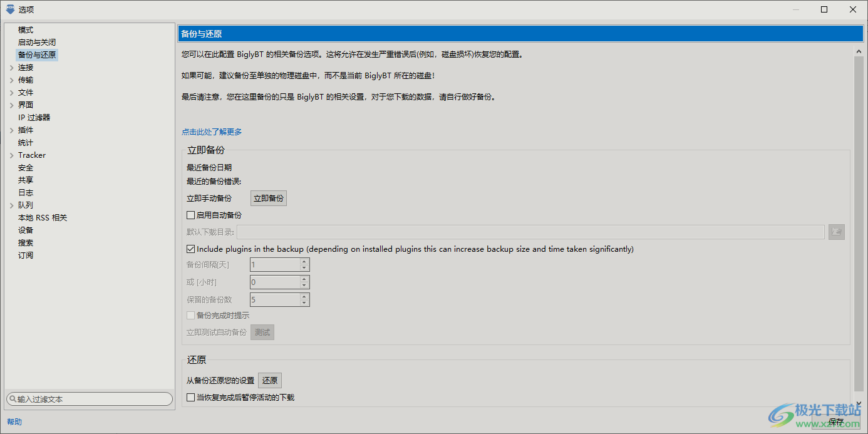Click the vertical scrollbar of settings panel
The width and height of the screenshot is (868, 434).
[859, 224]
